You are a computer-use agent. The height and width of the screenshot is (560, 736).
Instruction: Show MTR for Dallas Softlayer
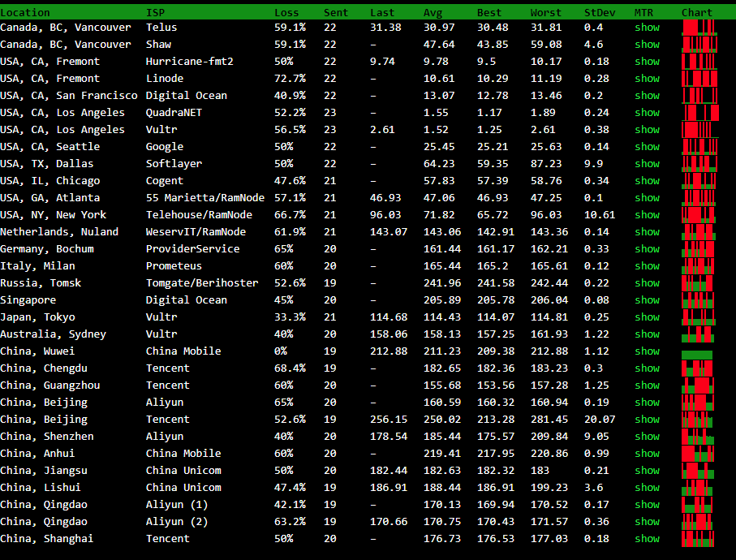(x=647, y=163)
